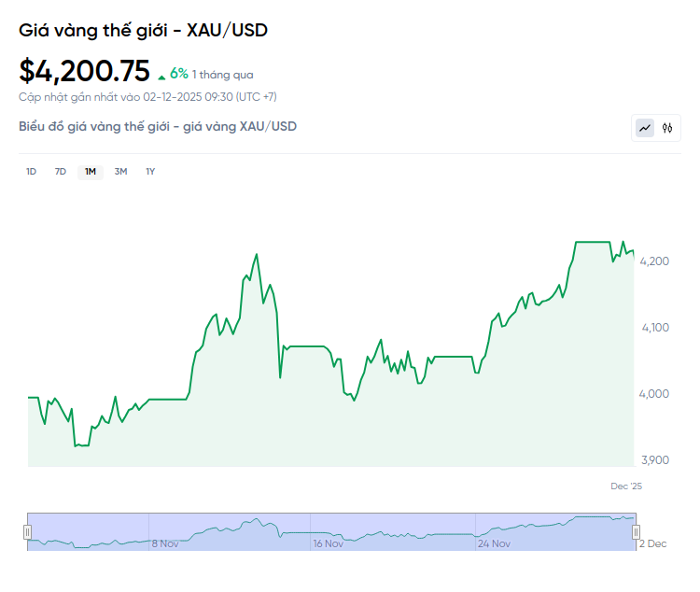Click the 8 Nov marker in navigator

point(165,543)
